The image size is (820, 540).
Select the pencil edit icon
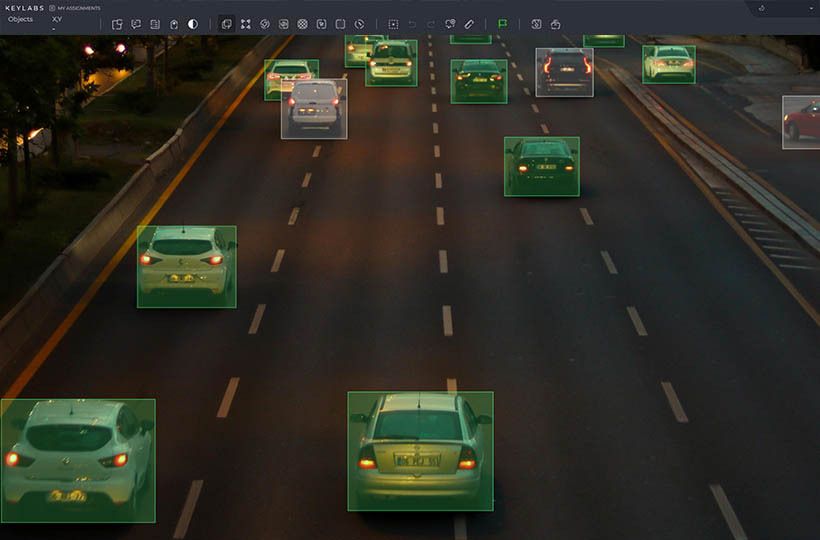click(469, 24)
